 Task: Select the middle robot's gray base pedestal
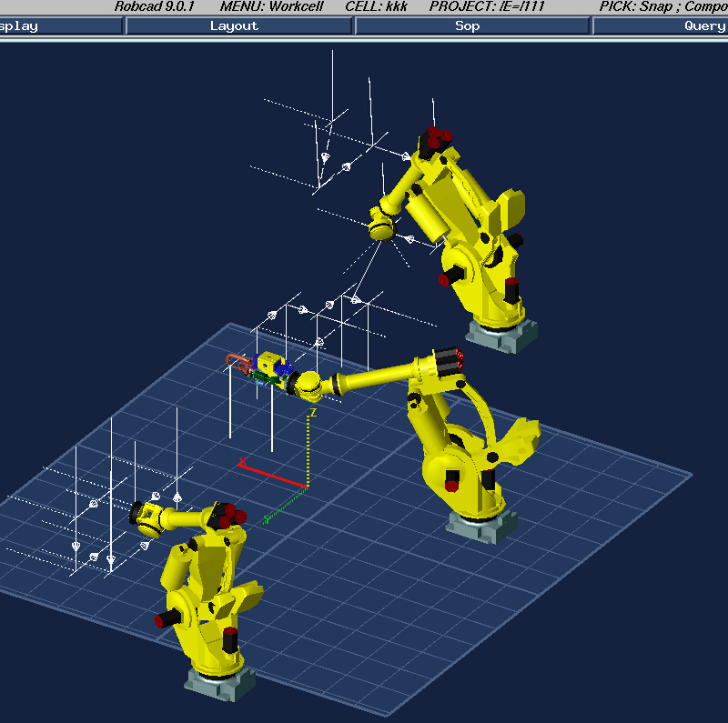tap(481, 527)
